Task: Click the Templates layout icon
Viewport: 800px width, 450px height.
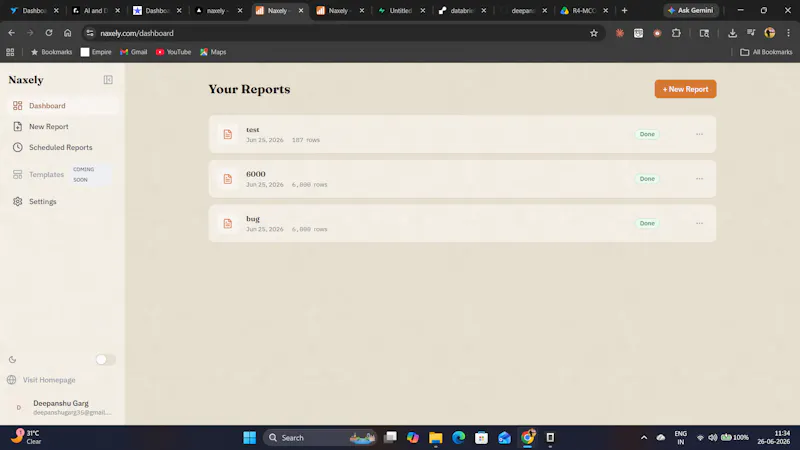Action: [x=18, y=174]
